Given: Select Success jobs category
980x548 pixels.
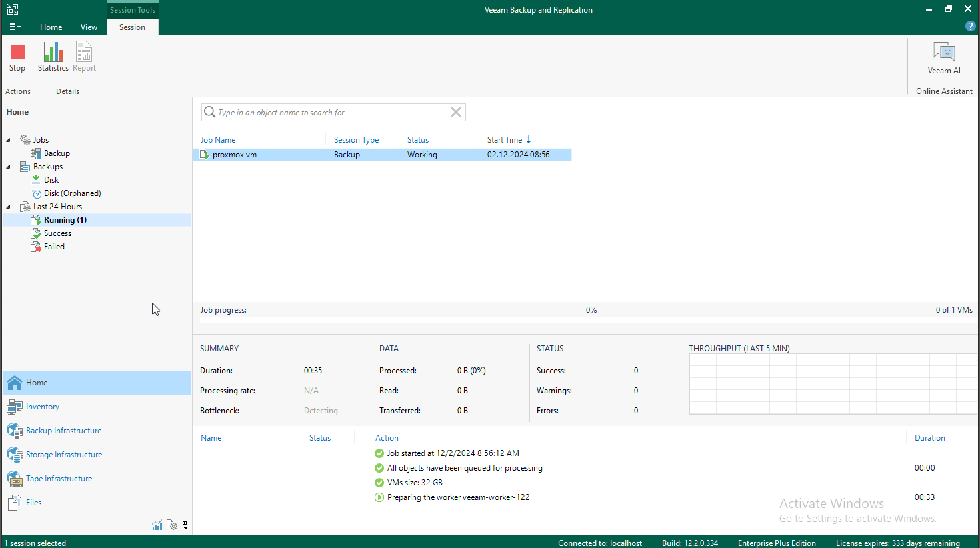Looking at the screenshot, I should pos(57,233).
